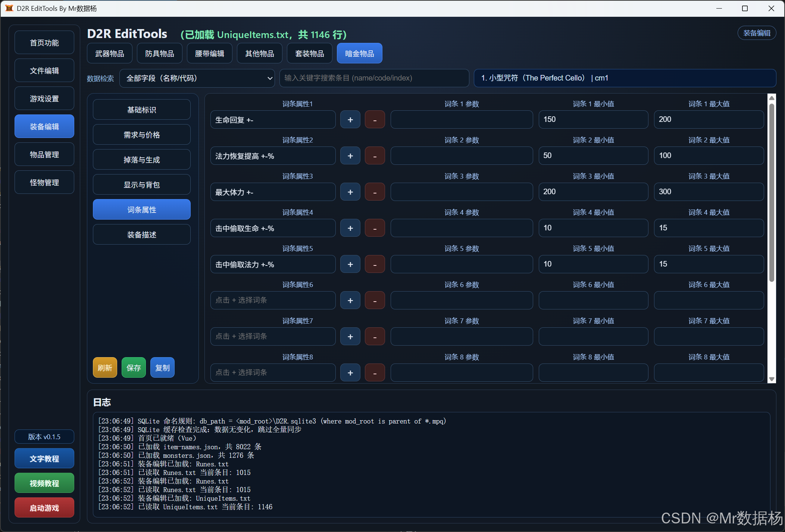
Task: Click green 保存 button
Action: pyautogui.click(x=134, y=368)
